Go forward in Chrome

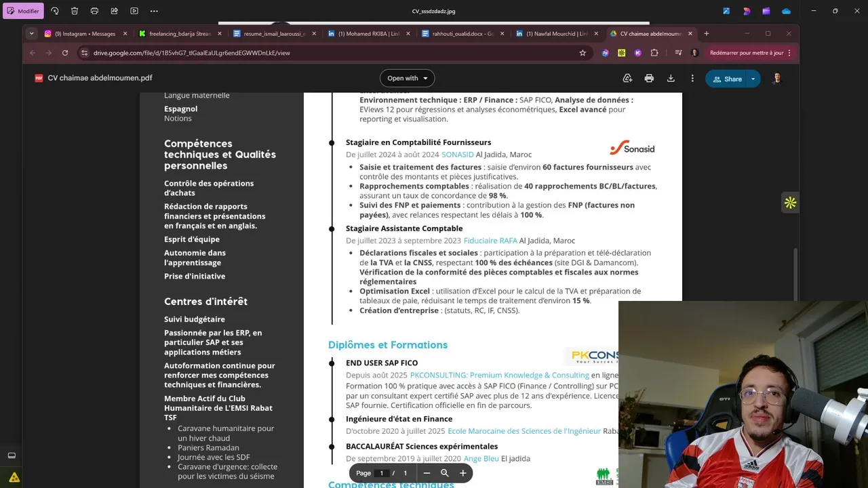pyautogui.click(x=49, y=52)
